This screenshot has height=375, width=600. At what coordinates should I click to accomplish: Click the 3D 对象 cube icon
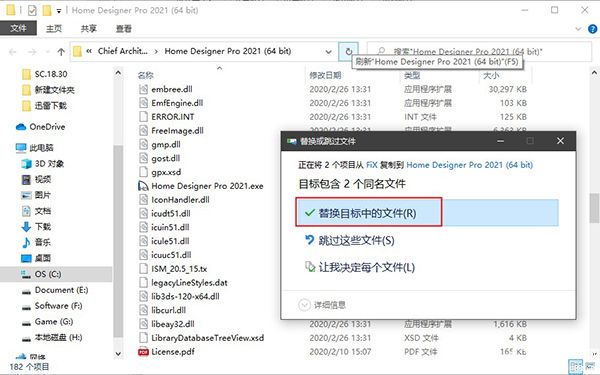click(x=26, y=163)
